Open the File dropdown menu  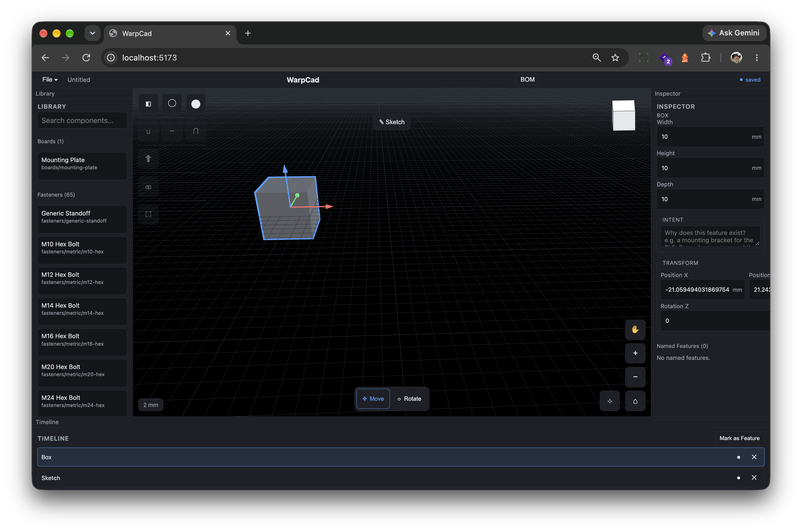point(50,79)
